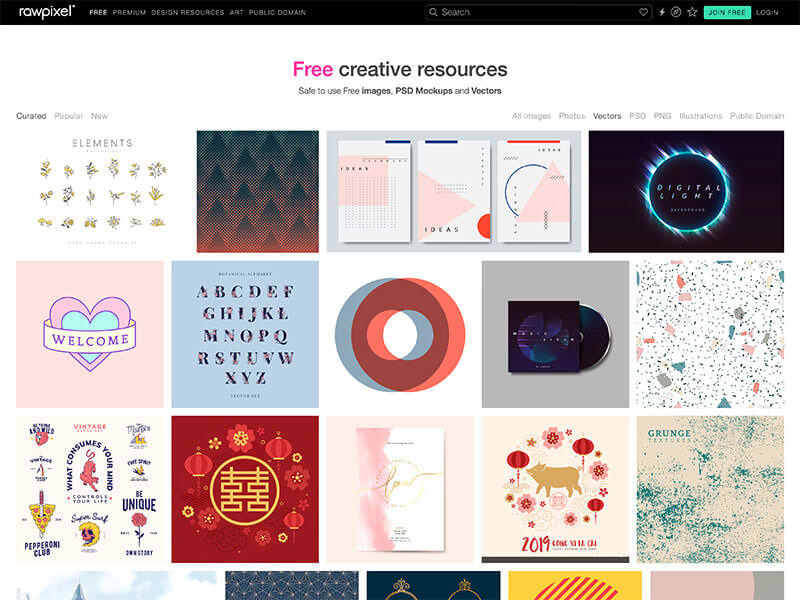Open the botanical alphabet thumbnail

[245, 334]
